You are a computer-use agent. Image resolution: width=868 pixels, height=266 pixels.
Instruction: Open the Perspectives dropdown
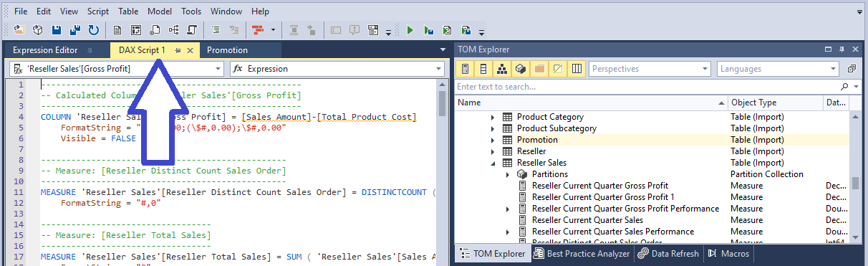tap(650, 69)
